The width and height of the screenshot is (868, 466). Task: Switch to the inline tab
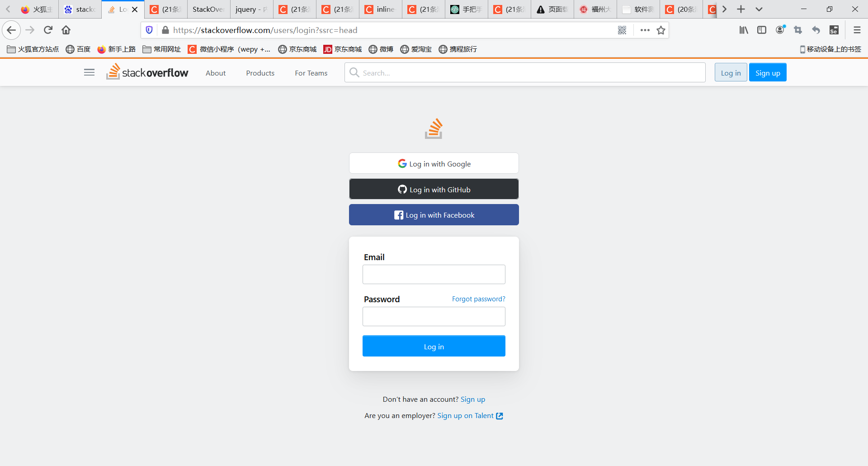coord(380,10)
